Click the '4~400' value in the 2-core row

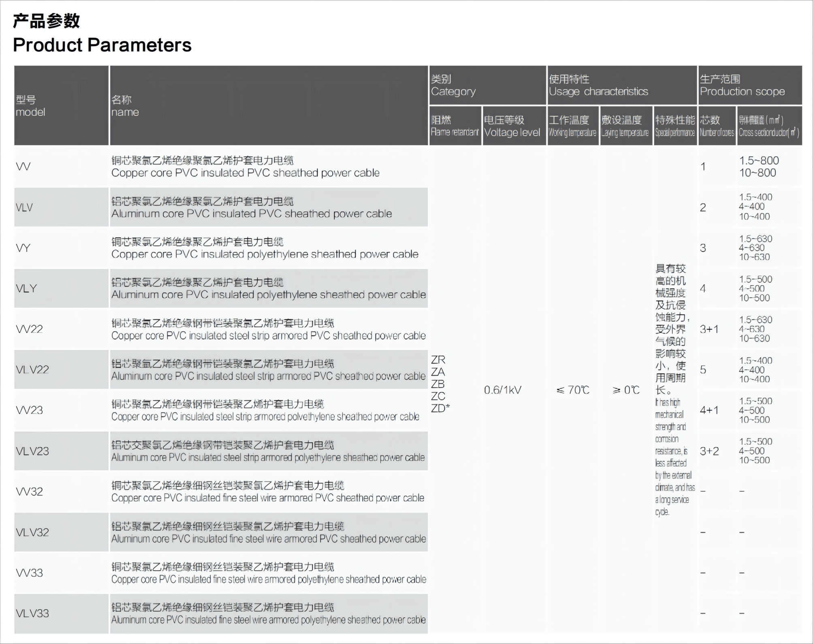click(752, 206)
